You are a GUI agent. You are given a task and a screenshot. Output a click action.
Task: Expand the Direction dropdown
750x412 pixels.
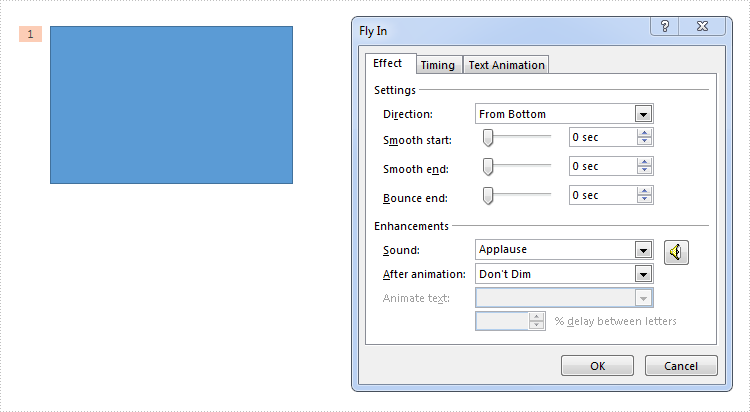point(643,114)
